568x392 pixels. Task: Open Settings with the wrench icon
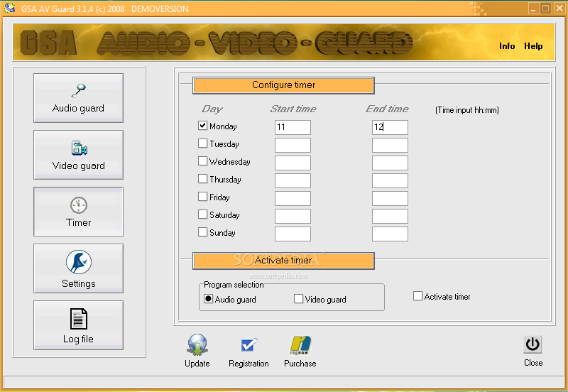pos(78,268)
